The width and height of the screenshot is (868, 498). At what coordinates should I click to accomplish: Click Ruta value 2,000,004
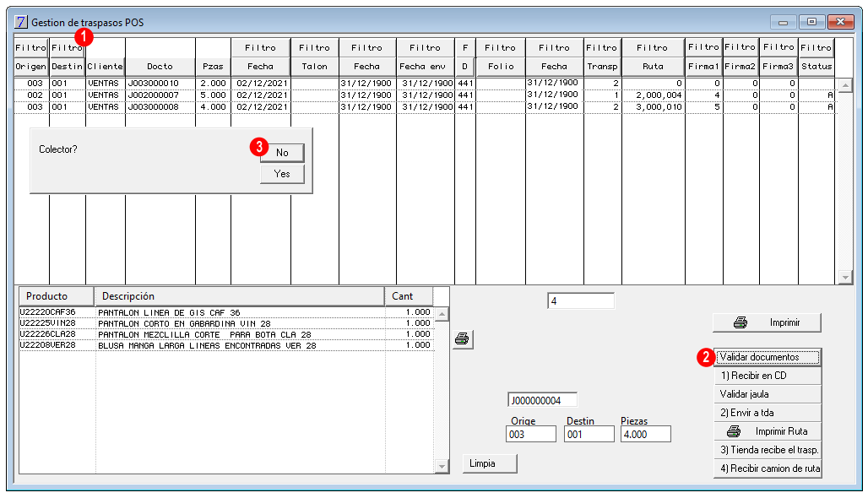point(659,95)
